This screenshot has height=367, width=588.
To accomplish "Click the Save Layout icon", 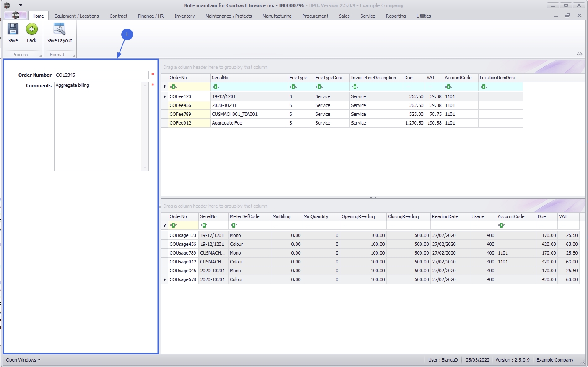I will [59, 30].
